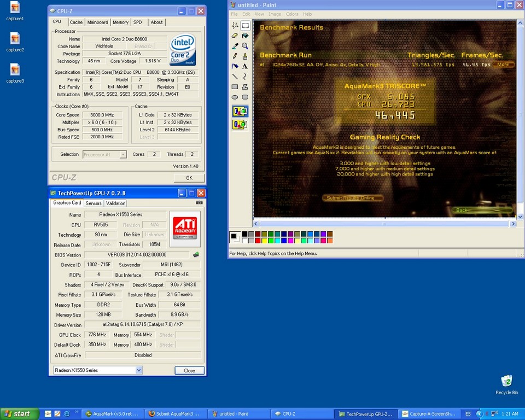The height and width of the screenshot is (420, 525).
Task: Open Paint's Help menu
Action: [x=307, y=14]
